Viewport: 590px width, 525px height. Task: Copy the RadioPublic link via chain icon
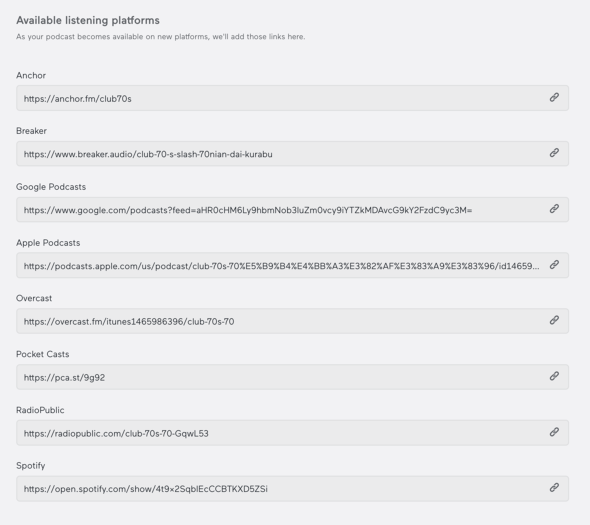click(x=554, y=432)
